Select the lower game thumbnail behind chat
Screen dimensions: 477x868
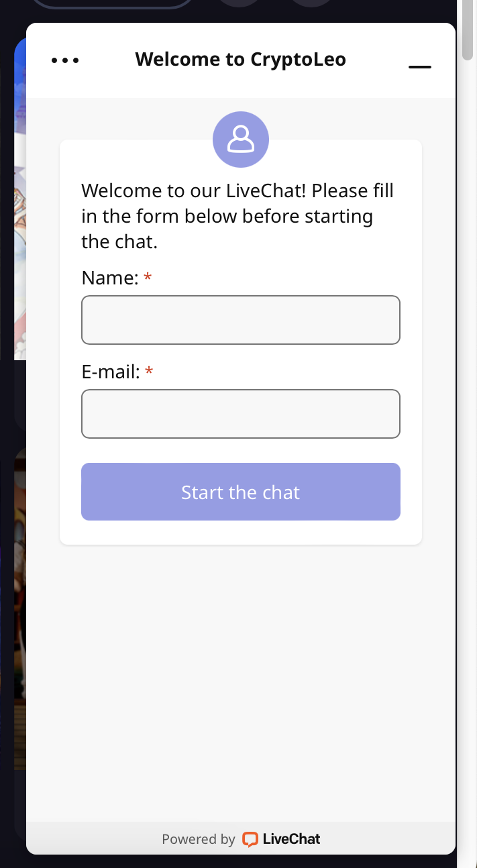coord(19,604)
